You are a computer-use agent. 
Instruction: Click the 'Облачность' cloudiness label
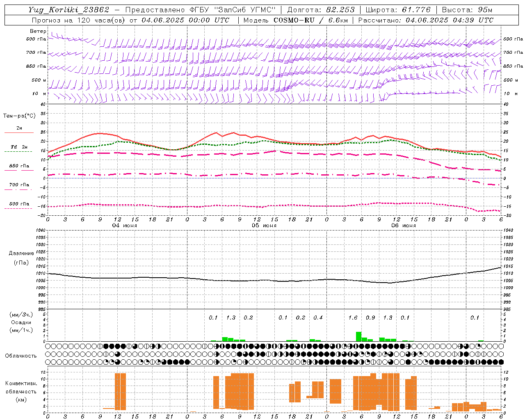21,356
